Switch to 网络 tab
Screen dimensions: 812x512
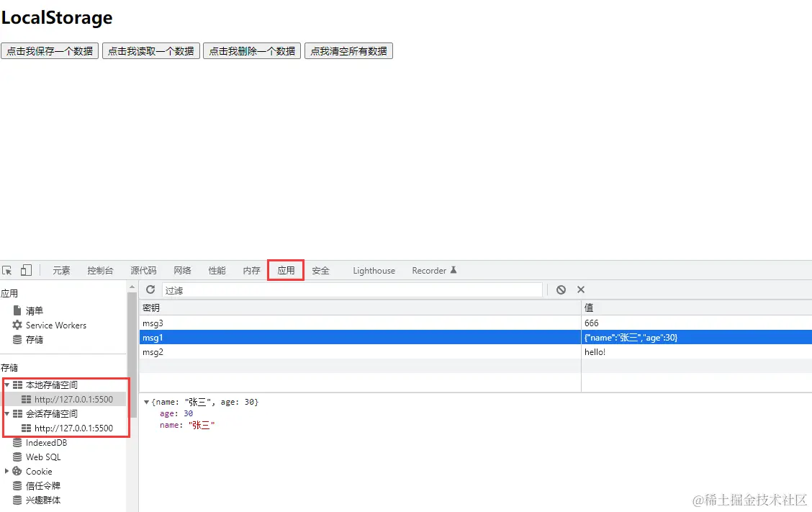[x=182, y=271]
